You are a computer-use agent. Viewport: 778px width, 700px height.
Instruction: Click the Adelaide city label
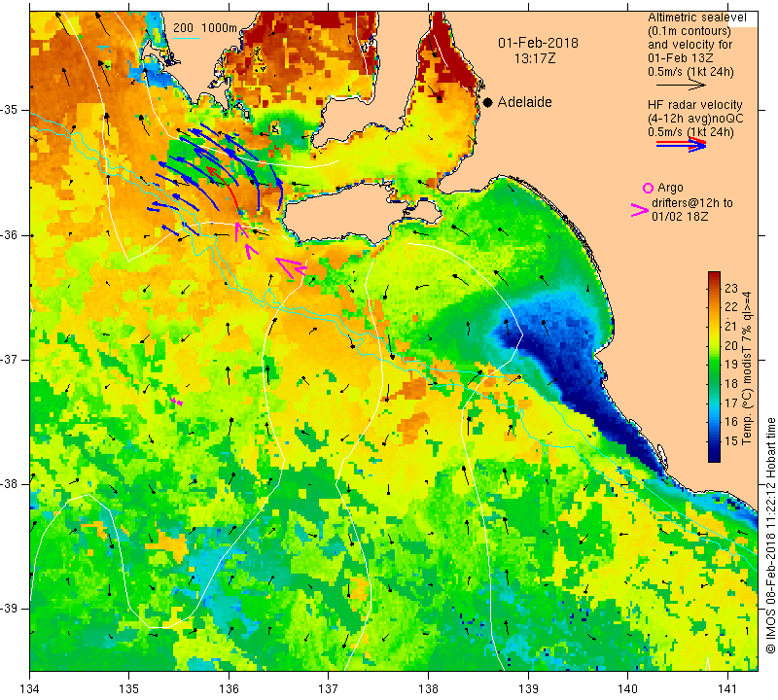(x=524, y=102)
